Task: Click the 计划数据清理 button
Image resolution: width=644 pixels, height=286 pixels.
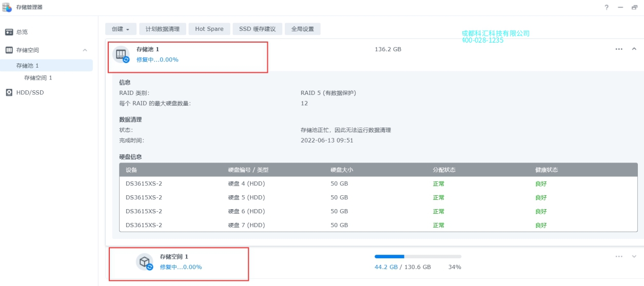Action: 163,29
